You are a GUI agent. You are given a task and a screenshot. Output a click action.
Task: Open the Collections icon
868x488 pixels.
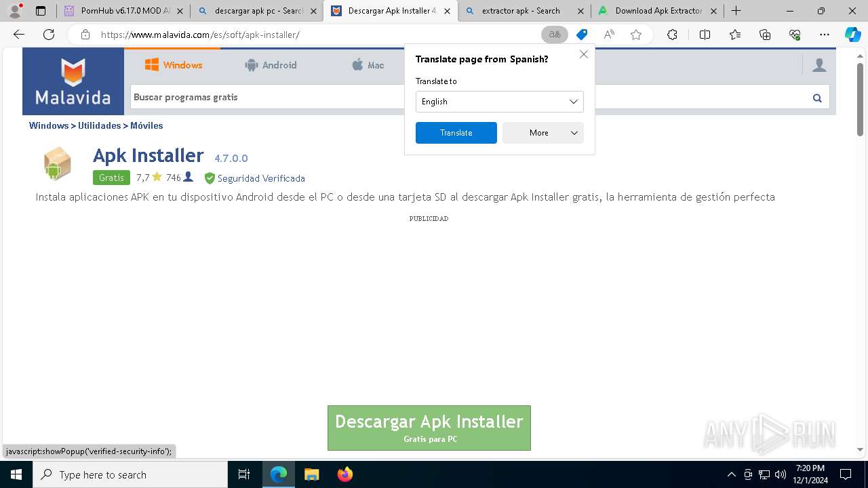point(765,35)
